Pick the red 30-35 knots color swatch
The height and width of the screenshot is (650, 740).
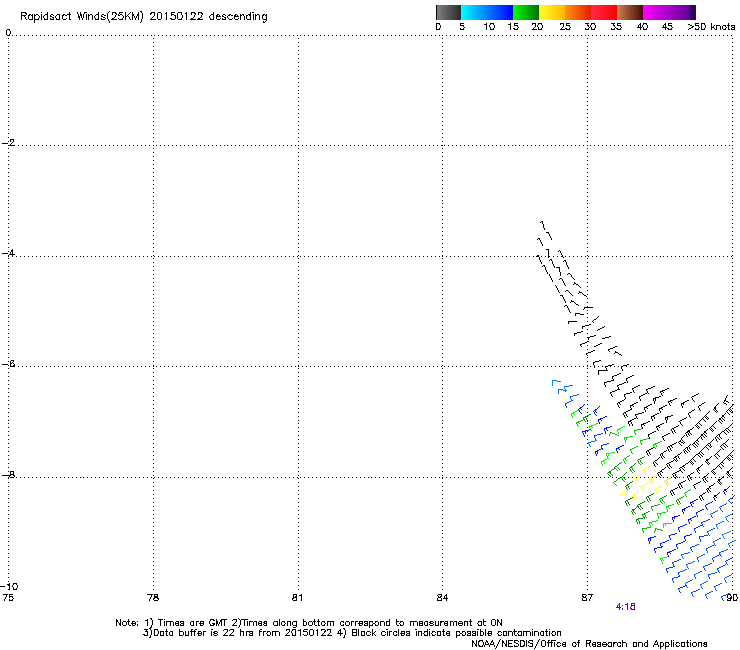[604, 12]
